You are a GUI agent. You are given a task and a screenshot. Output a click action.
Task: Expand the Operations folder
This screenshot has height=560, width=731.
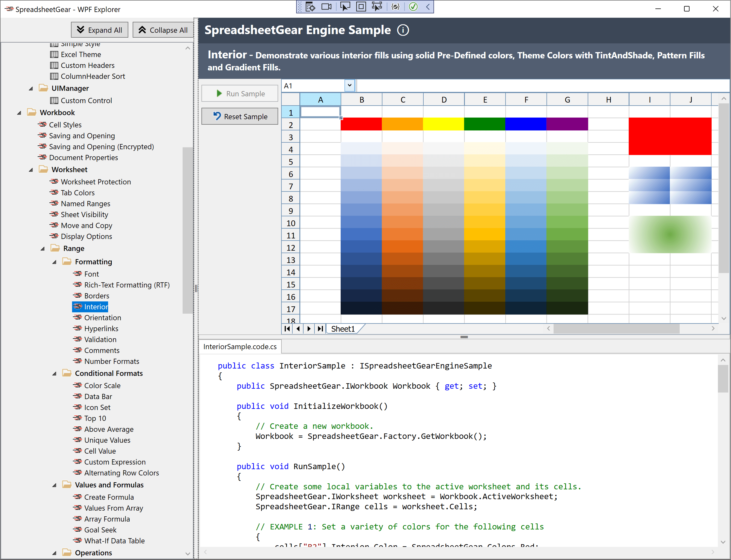pos(55,553)
